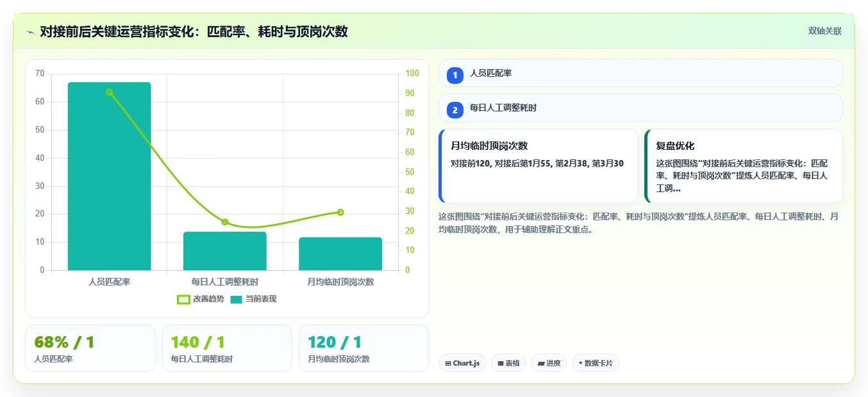Click trend line point above 每日人工调整耗时 bar
Screen dimensions: 868x397
(x=225, y=222)
